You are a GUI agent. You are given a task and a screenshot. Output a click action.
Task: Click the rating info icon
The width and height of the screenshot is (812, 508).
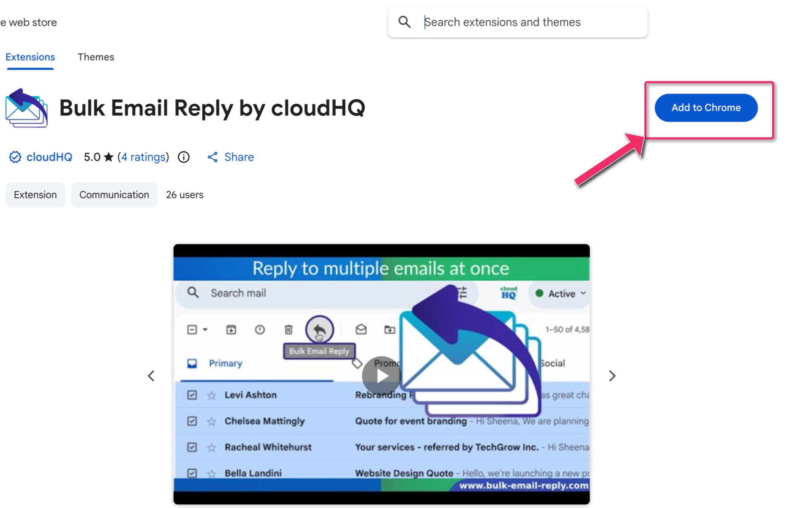(184, 157)
